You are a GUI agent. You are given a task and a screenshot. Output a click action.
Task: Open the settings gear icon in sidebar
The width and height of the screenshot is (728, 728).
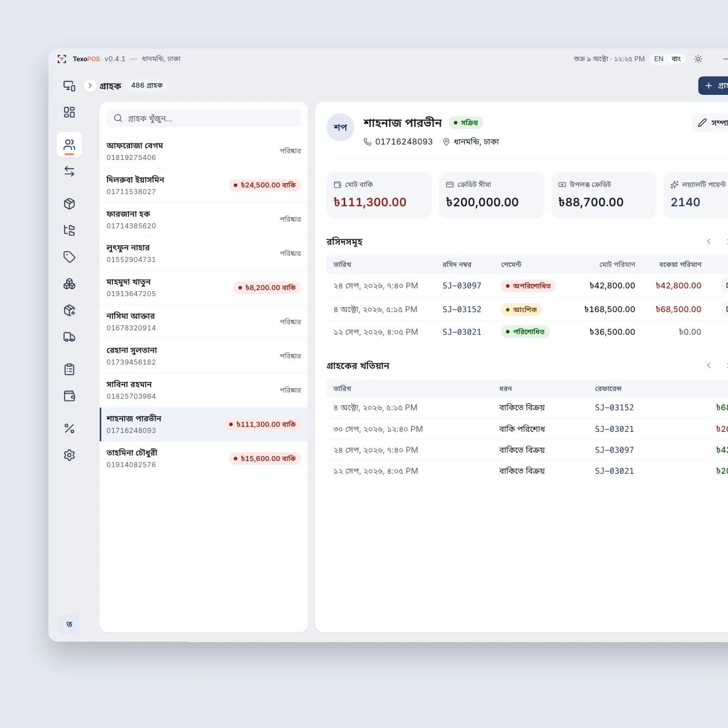69,455
